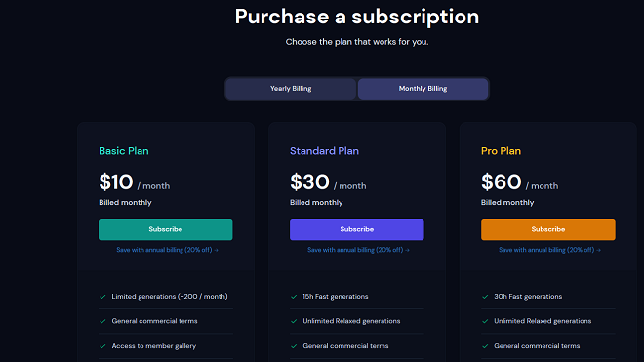The width and height of the screenshot is (644, 362).
Task: Open annual billing savings link under Pro Plan
Action: coord(549,250)
